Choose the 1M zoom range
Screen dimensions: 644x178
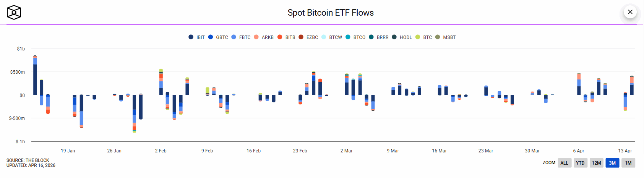[x=628, y=163]
